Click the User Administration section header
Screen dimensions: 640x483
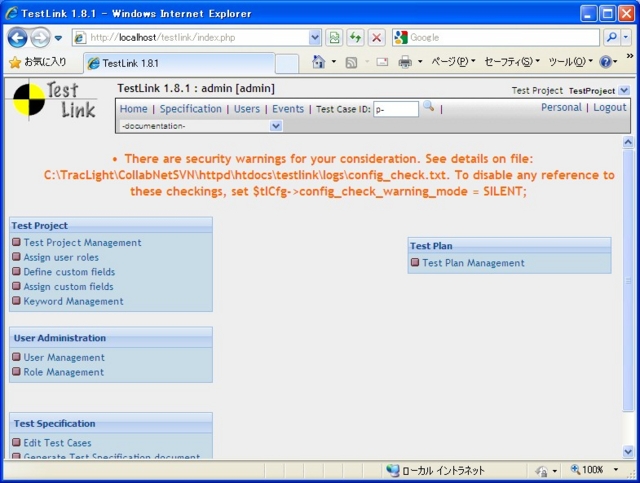pyautogui.click(x=111, y=338)
